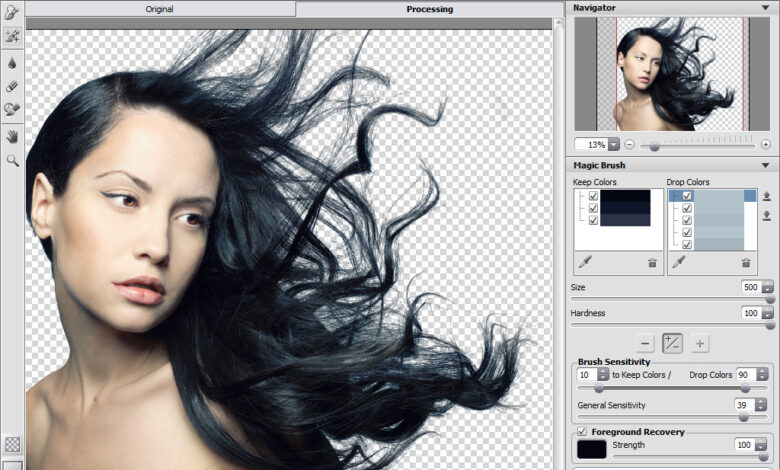Click the Drop Colors trash icon
This screenshot has height=470, width=780.
click(x=746, y=262)
